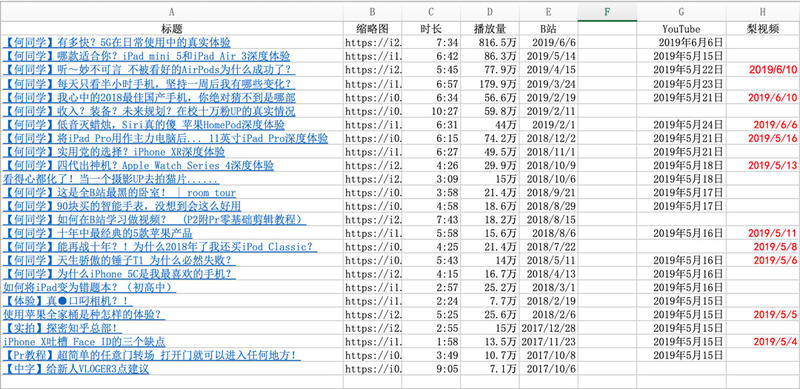This screenshot has height=389, width=800.
Task: Select play count cell 7.7万
Action: (x=490, y=301)
